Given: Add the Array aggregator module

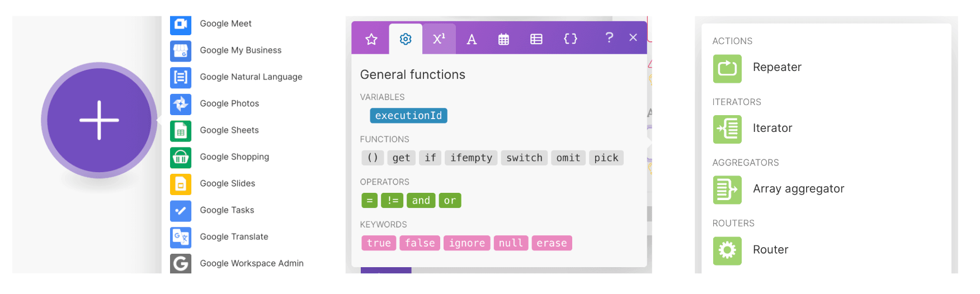Looking at the screenshot, I should coord(727,189).
